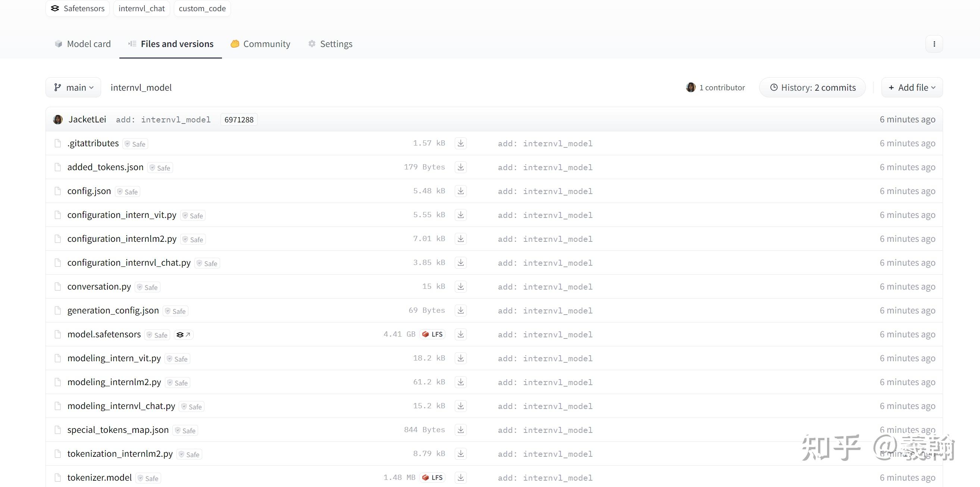Open the Community tab

(260, 44)
